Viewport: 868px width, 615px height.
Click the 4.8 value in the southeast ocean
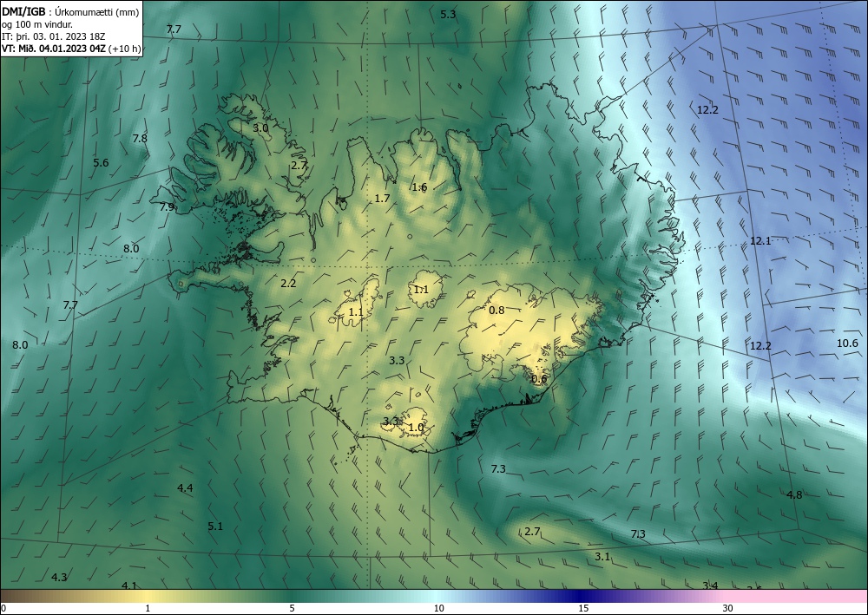[x=794, y=495]
